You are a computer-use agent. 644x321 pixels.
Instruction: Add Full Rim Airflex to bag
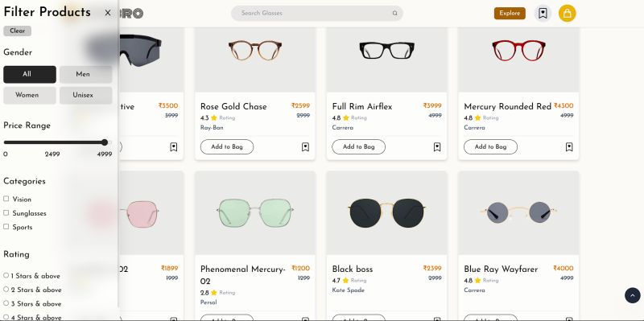pyautogui.click(x=358, y=147)
